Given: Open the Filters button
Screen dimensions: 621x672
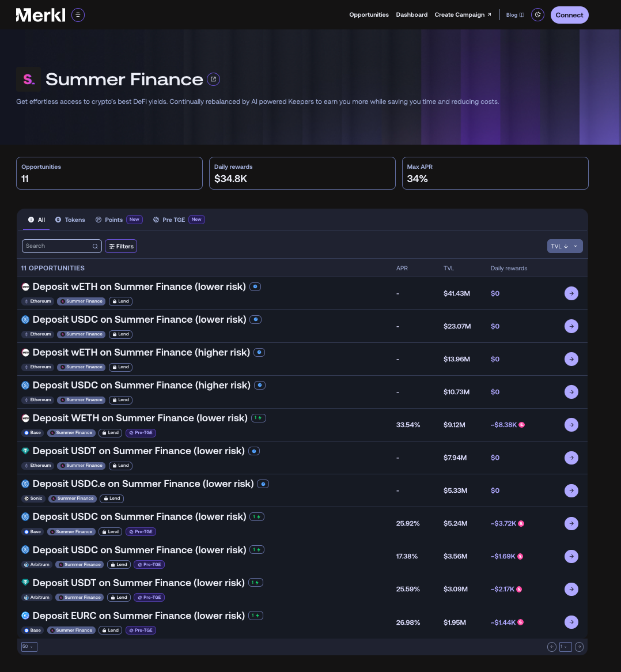Looking at the screenshot, I should [121, 246].
